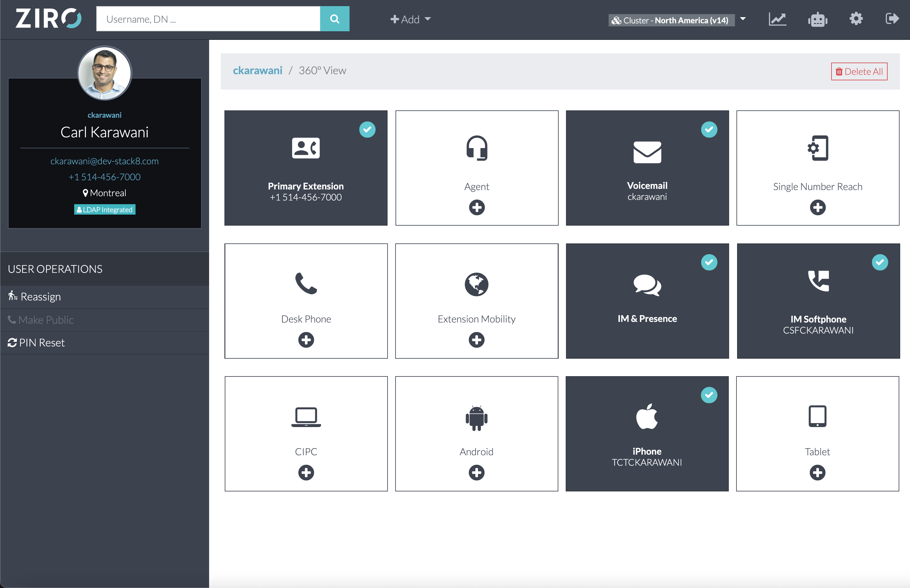Image resolution: width=910 pixels, height=588 pixels.
Task: Click the LDAP Integrated badge
Action: click(104, 209)
